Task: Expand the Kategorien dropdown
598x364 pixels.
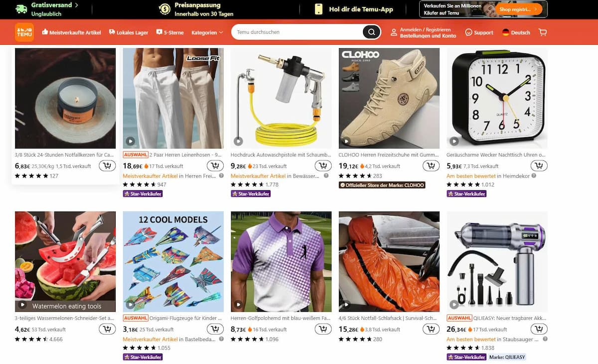Action: [x=207, y=32]
